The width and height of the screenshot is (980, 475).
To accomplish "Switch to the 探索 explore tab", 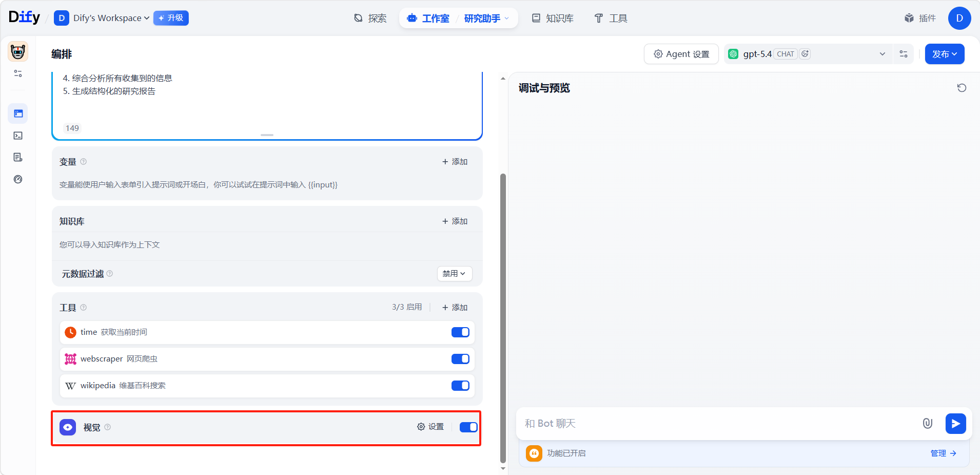I will coord(370,18).
